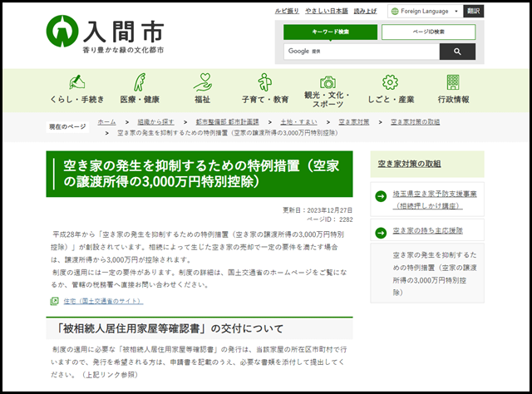Focus the Google search input field
532x394 pixels.
point(362,52)
